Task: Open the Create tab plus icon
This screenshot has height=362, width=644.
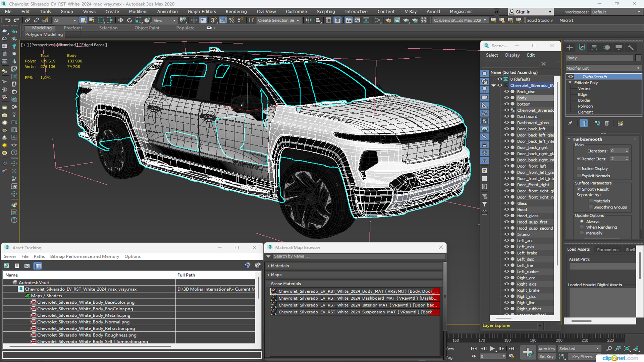Action: click(570, 48)
